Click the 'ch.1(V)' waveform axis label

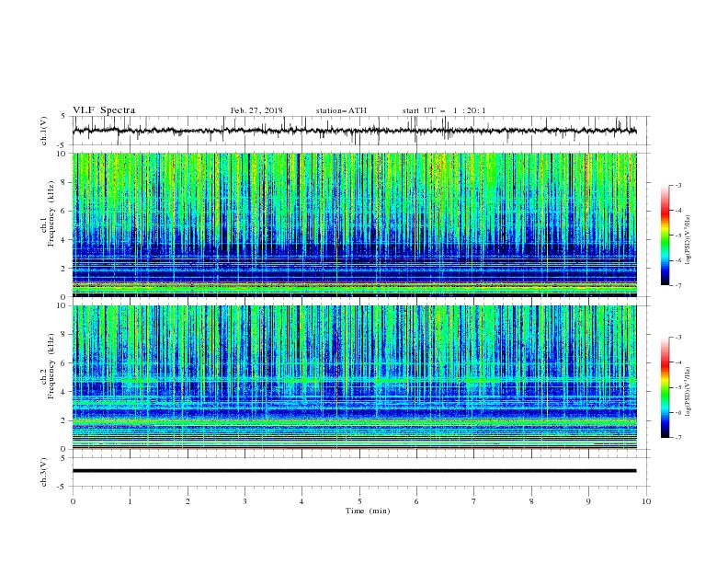(44, 131)
